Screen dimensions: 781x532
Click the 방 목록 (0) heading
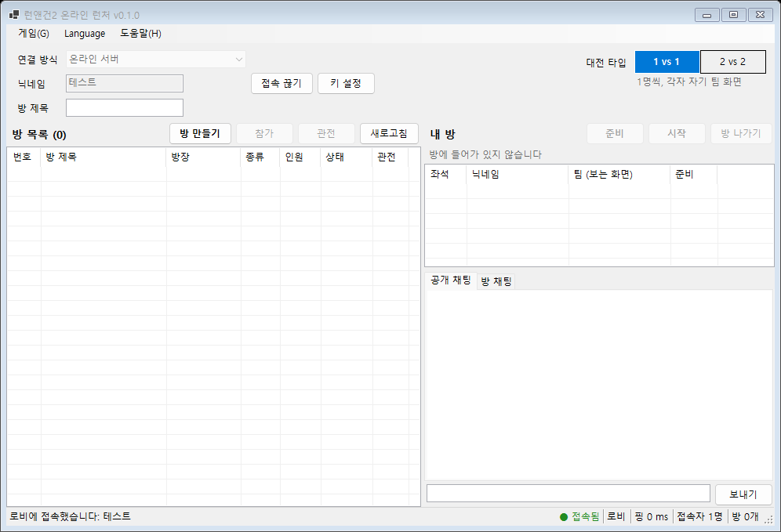click(x=39, y=135)
